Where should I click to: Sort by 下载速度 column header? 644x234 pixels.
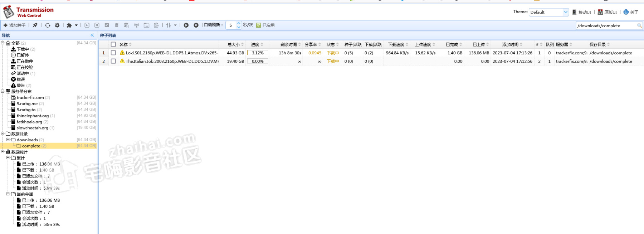coord(397,45)
